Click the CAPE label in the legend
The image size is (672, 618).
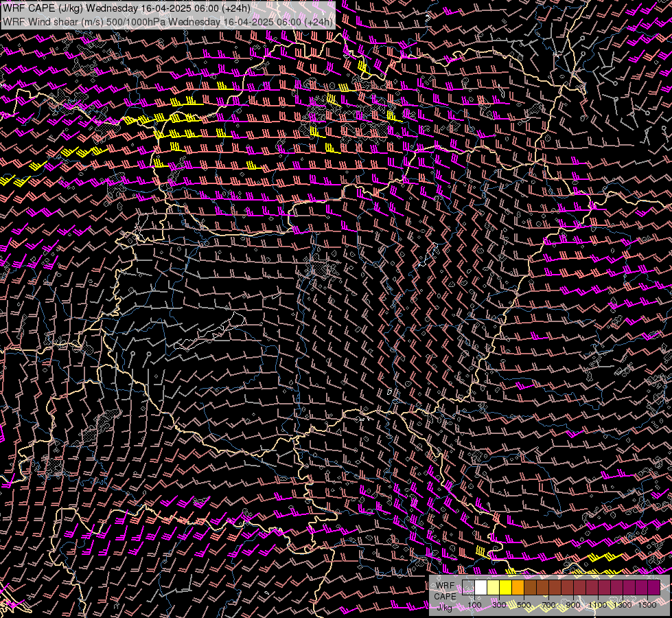click(x=445, y=596)
